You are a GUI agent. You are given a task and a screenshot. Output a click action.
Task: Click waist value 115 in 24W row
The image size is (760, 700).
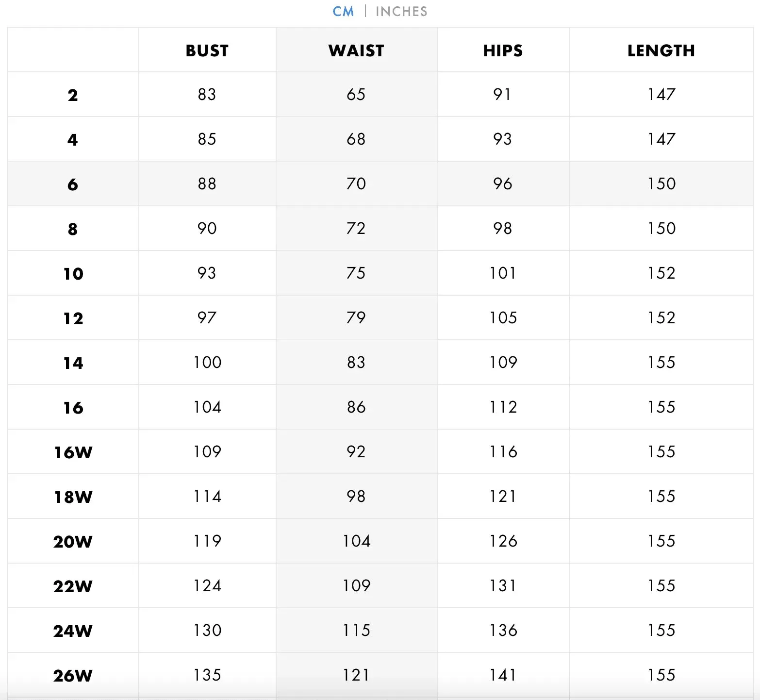356,630
